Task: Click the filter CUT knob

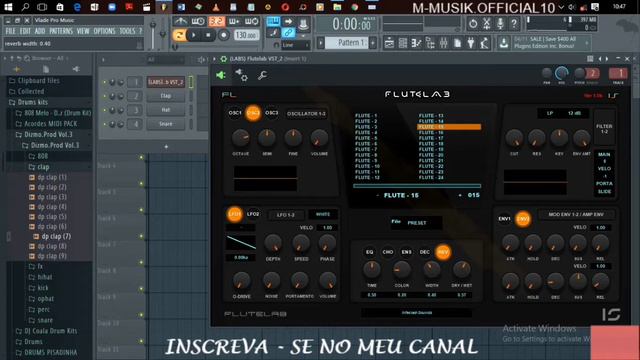Action: click(x=514, y=138)
